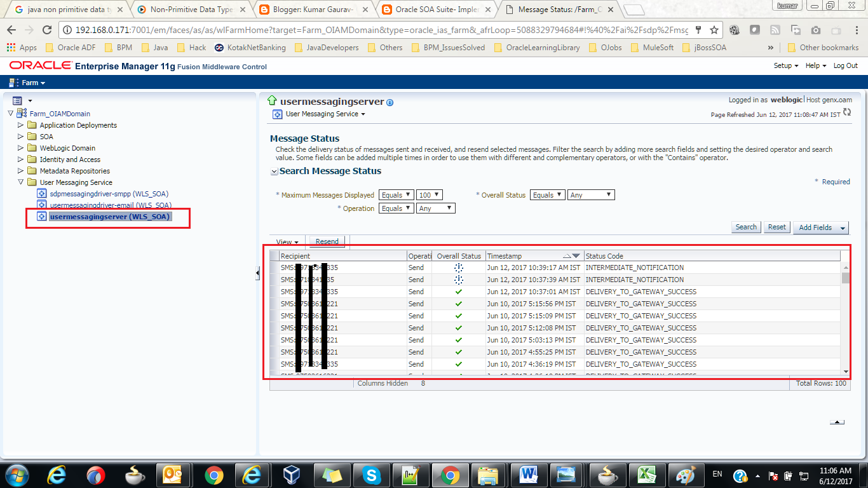Open Paint from the taskbar

point(686,475)
